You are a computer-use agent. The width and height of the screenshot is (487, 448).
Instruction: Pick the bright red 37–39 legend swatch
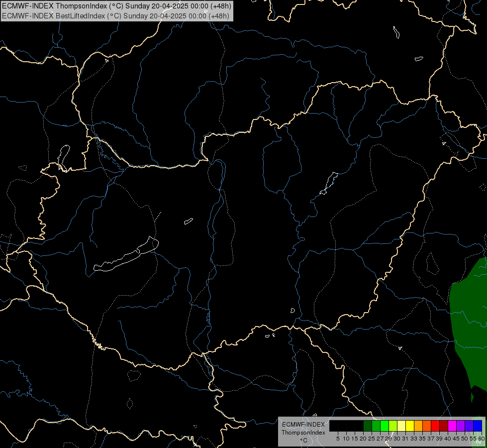[x=435, y=426]
